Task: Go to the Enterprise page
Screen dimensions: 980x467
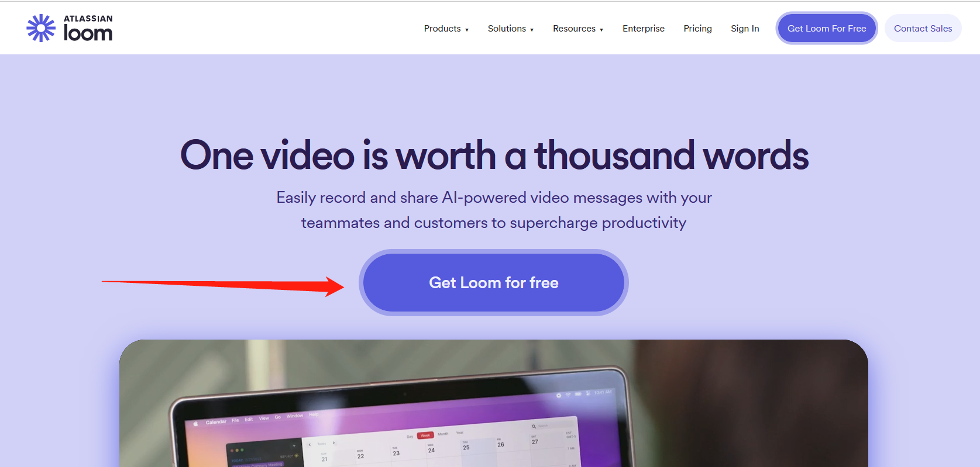Action: [644, 28]
